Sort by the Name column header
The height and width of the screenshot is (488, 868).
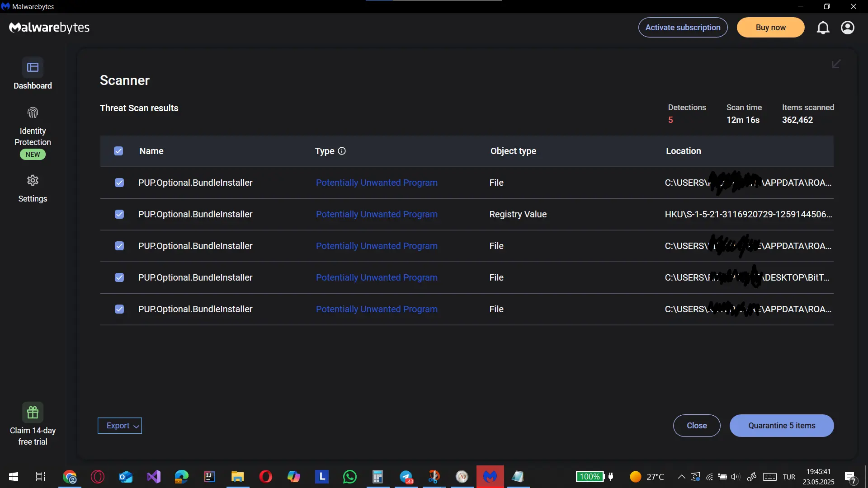pos(151,151)
